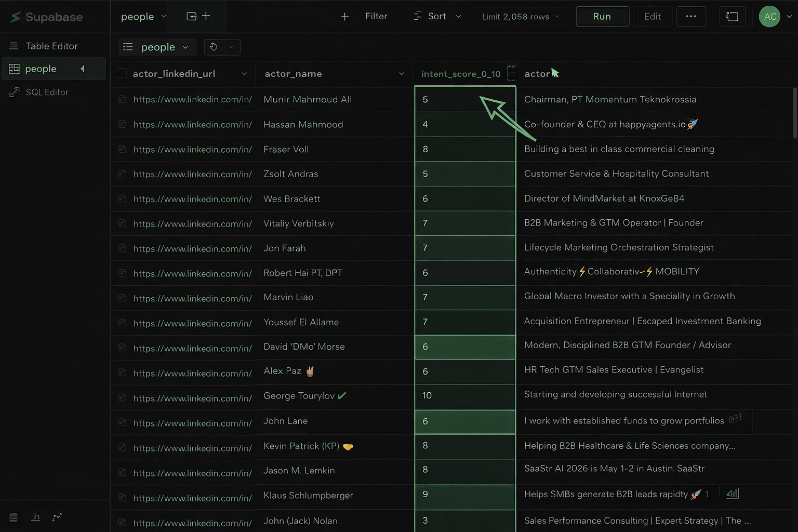Viewport: 798px width, 532px height.
Task: Tick the Jon Farah row checkbox
Action: 122,248
